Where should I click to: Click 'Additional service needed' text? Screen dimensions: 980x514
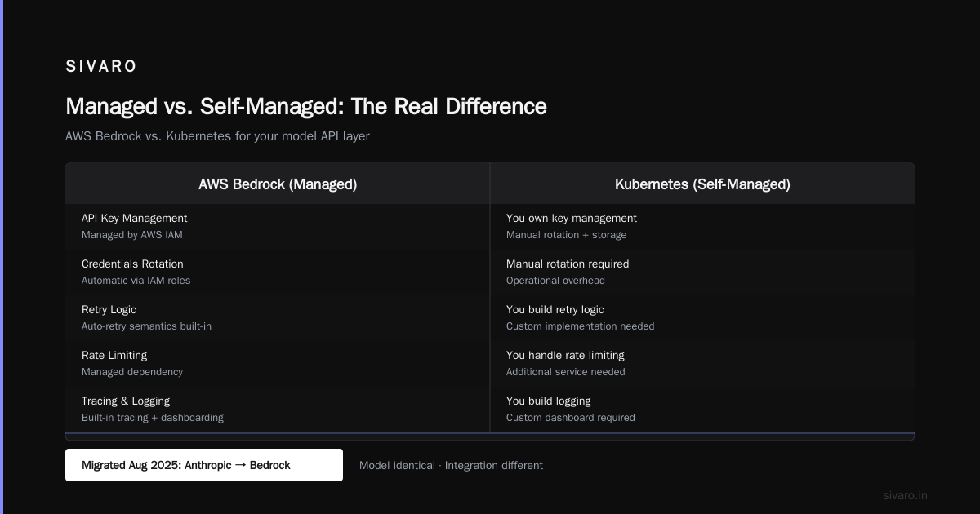pos(566,372)
